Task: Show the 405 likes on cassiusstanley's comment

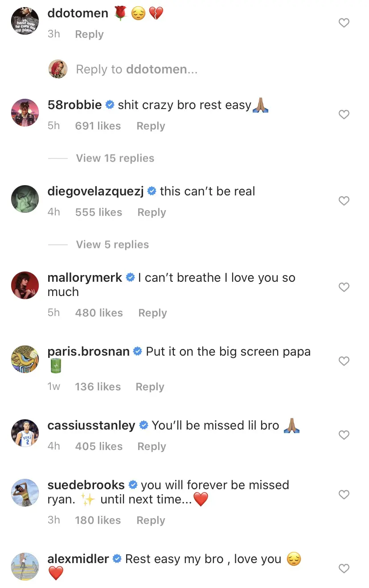Action: click(x=99, y=446)
